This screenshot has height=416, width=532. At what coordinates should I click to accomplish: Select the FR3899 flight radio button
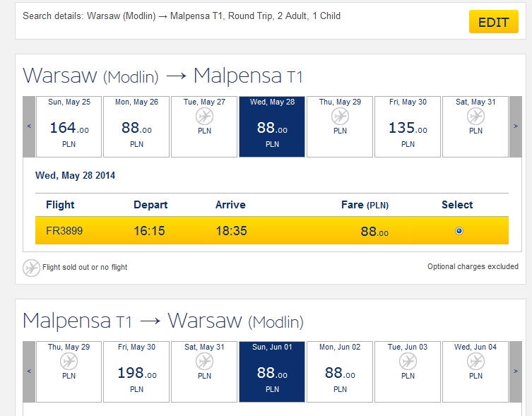pyautogui.click(x=459, y=231)
